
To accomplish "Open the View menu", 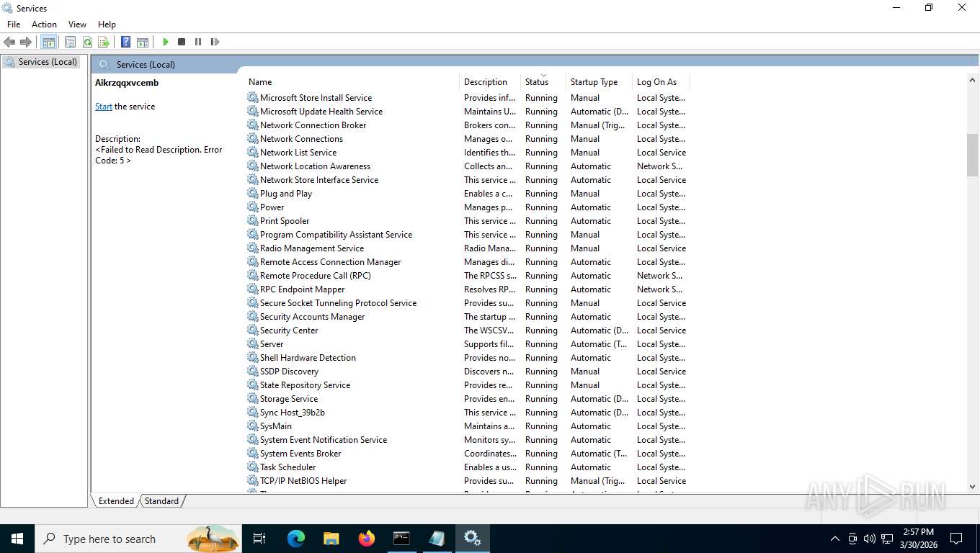I will pyautogui.click(x=77, y=24).
